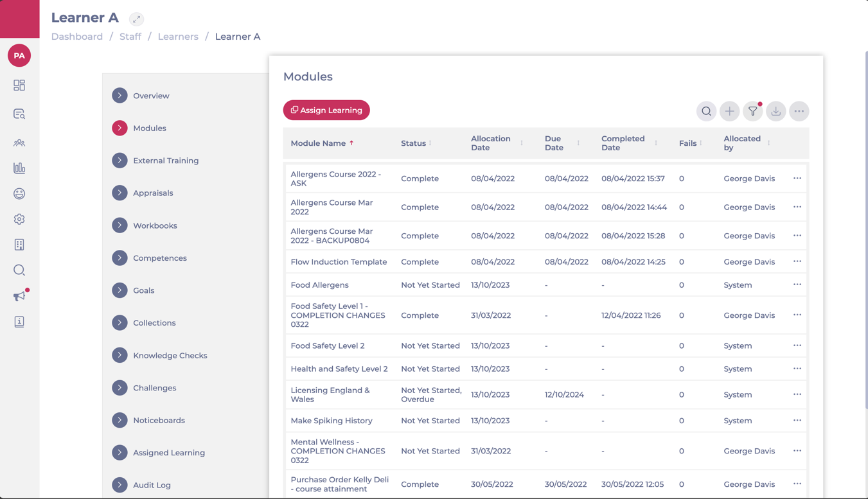Open the Noticeboards menu item
This screenshot has width=868, height=499.
[159, 420]
